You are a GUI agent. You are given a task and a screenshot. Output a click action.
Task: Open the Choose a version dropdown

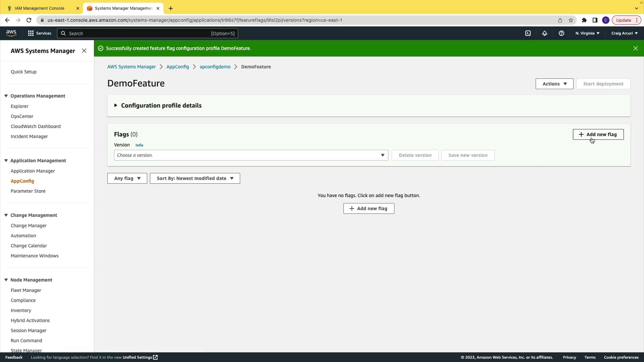(251, 155)
